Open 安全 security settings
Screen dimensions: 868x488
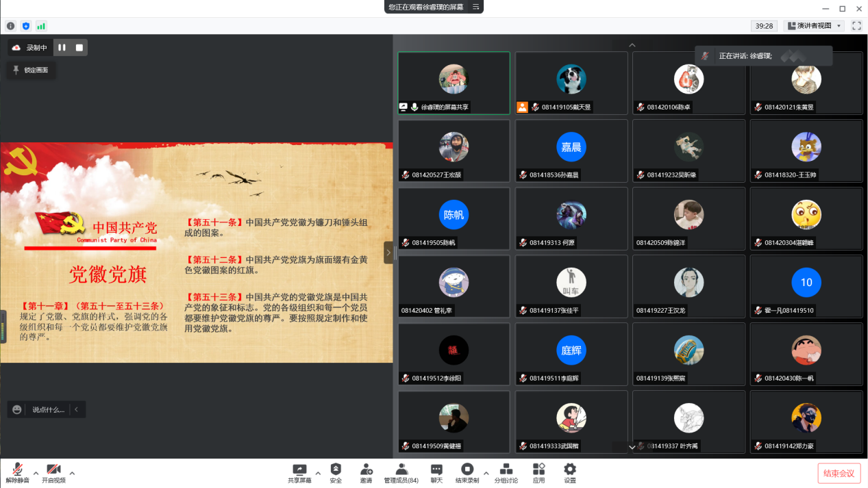[336, 474]
